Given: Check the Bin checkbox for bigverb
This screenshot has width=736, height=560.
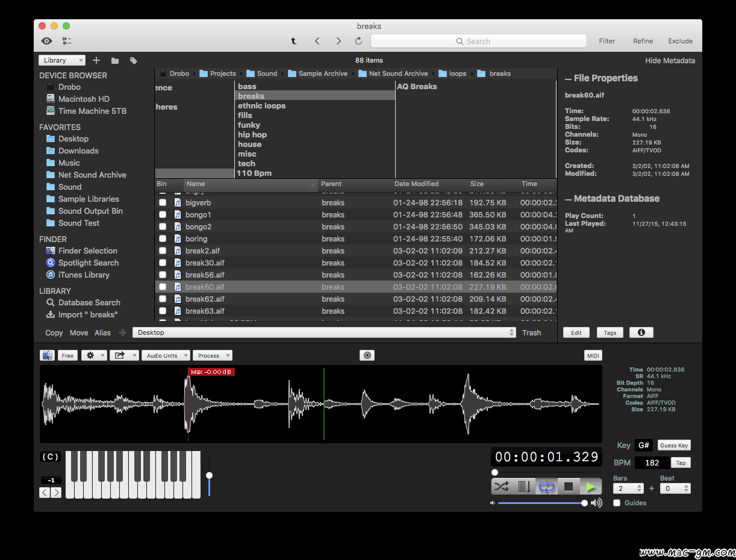Looking at the screenshot, I should click(163, 203).
